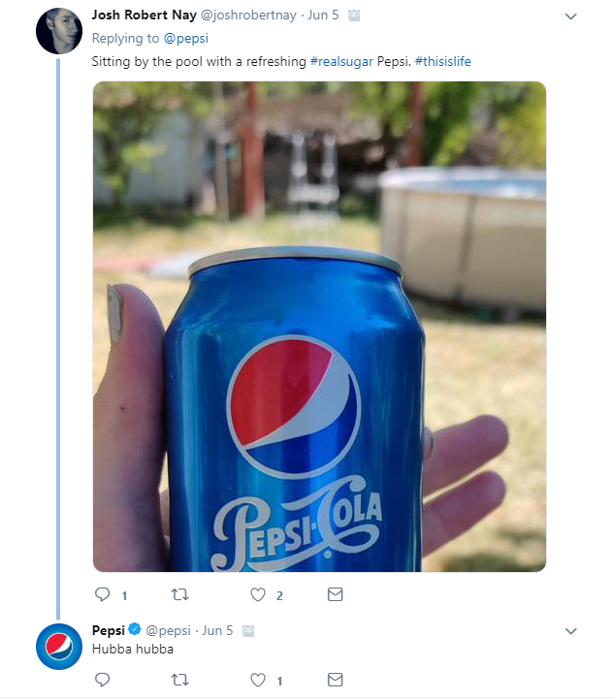
Task: Share Pepsi's reply via direct message envelope
Action: [335, 680]
